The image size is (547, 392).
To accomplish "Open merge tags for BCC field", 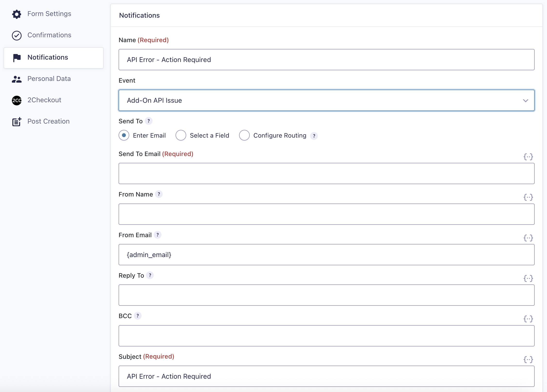I will (528, 319).
